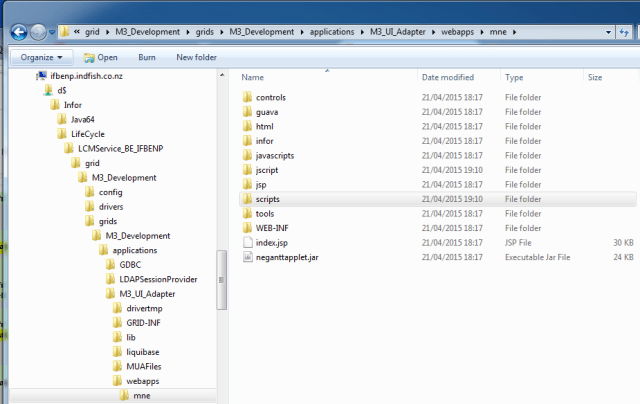Viewport: 640px width, 404px height.
Task: Click the guava folder icon
Action: click(x=247, y=113)
